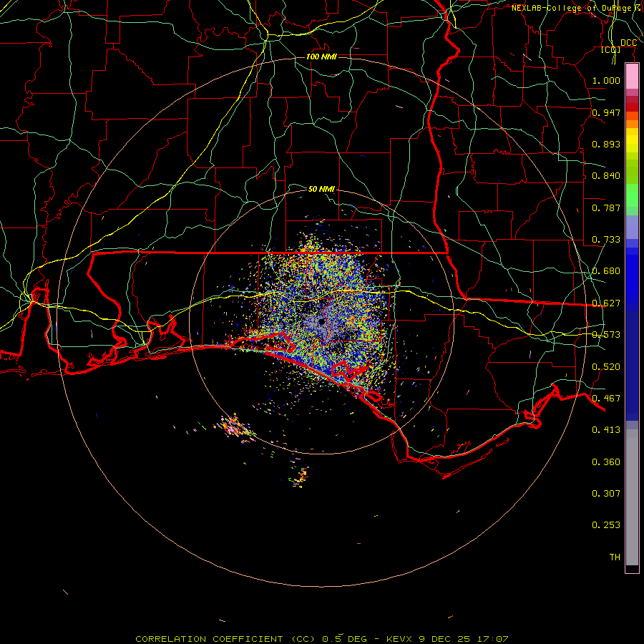
Task: Click the 0.680 scale value
Action: pos(606,271)
